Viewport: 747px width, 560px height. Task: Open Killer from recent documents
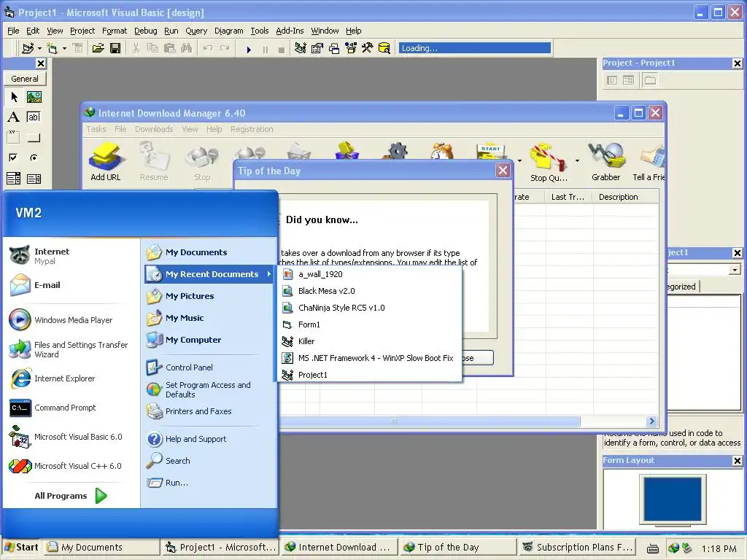pos(370,341)
